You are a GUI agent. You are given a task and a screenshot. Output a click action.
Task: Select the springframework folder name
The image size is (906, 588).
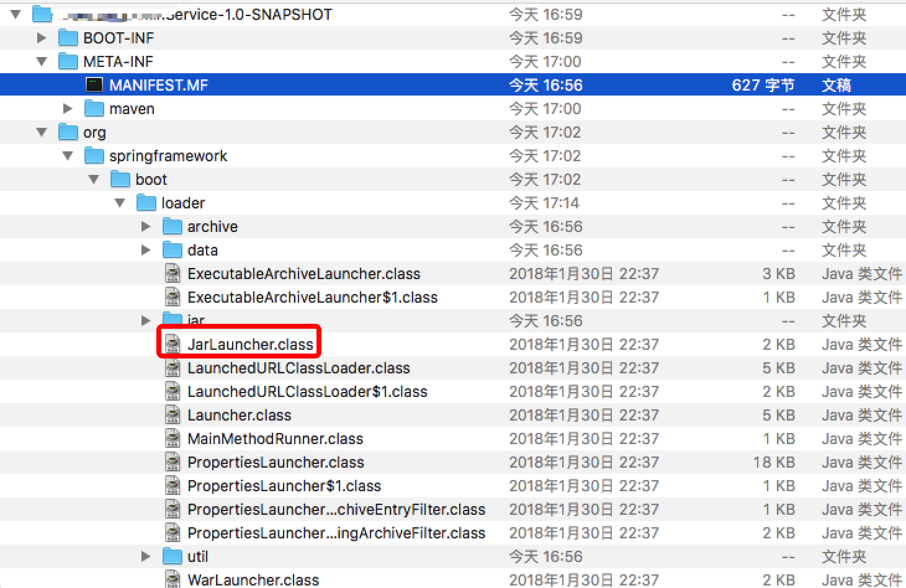coord(168,156)
